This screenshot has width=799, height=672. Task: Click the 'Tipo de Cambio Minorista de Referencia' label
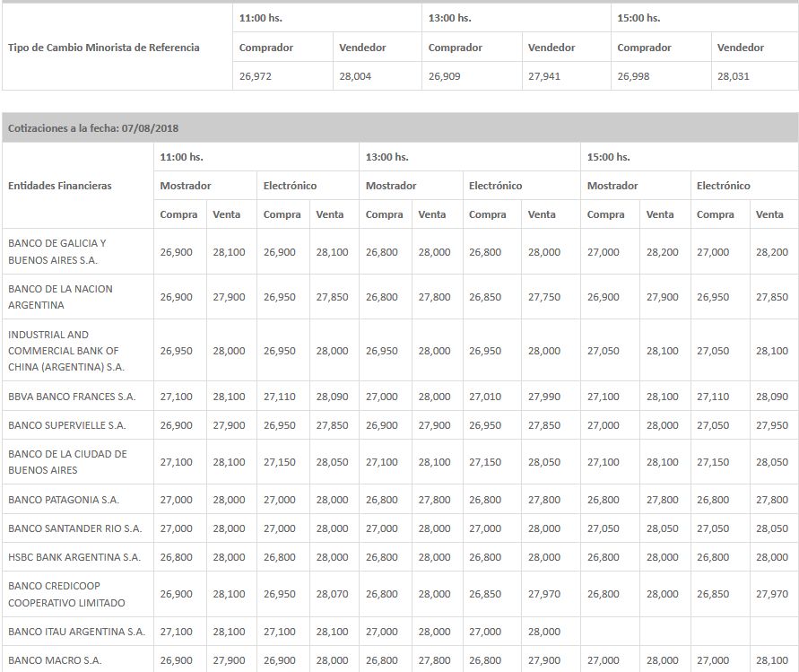pos(103,48)
